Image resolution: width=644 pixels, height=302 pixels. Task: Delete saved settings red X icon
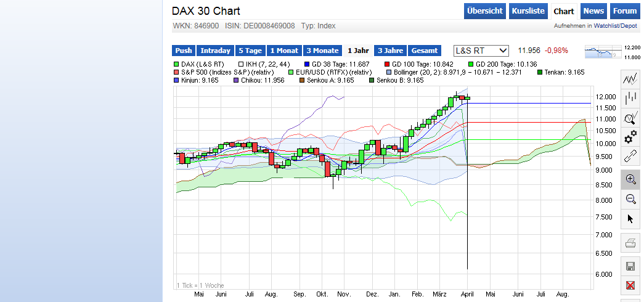630,285
